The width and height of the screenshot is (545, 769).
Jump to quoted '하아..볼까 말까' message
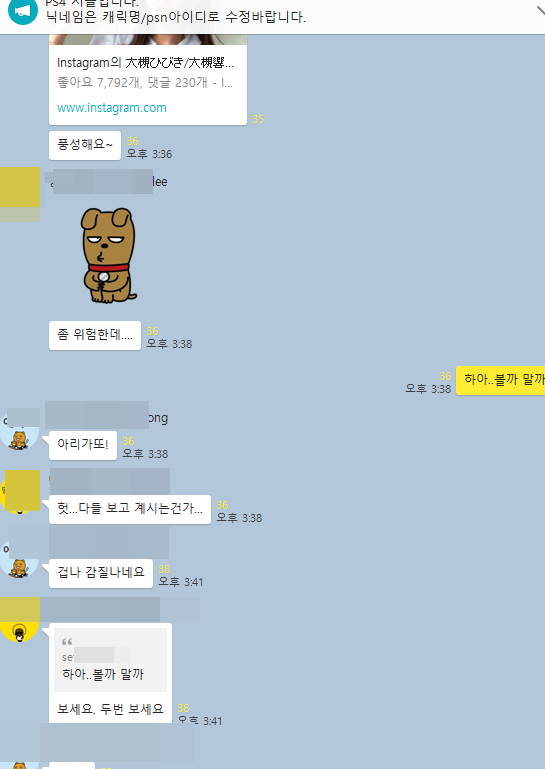tap(110, 660)
